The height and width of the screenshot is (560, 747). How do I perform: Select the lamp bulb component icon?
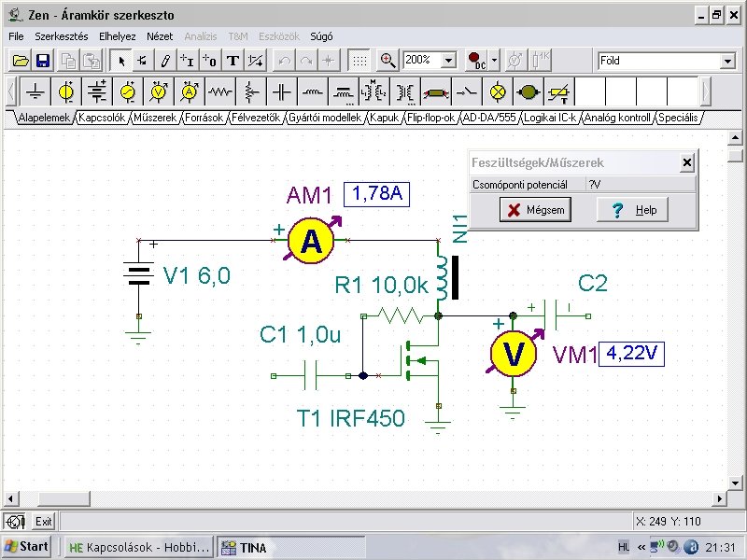[498, 91]
